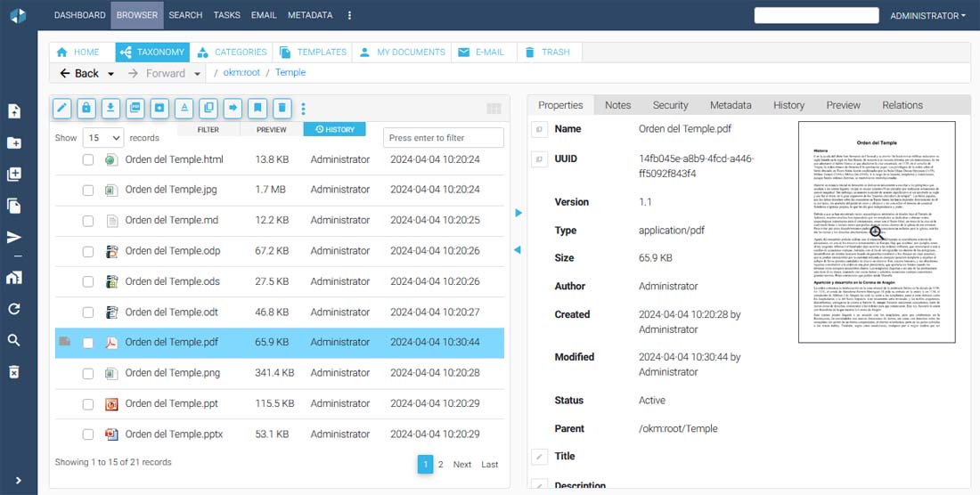The image size is (980, 495).
Task: Click the download document toolbar icon
Action: pos(110,109)
